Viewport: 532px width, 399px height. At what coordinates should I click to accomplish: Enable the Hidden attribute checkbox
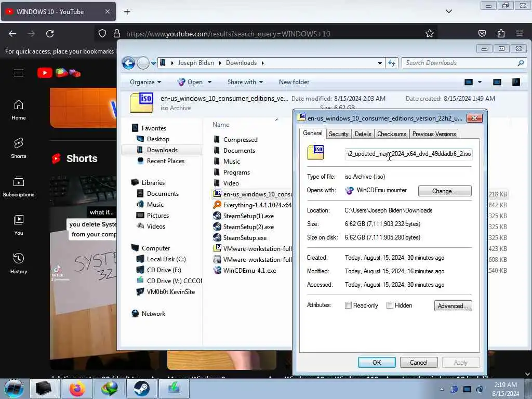[x=390, y=305]
